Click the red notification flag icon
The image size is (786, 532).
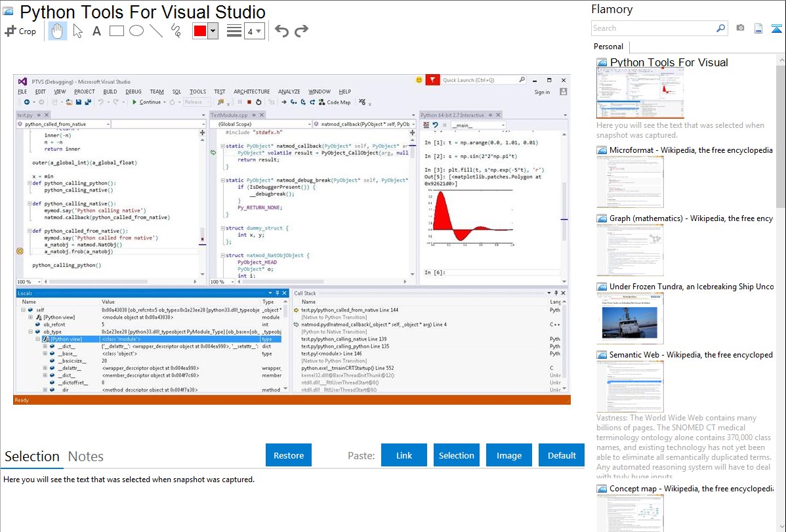coord(432,80)
